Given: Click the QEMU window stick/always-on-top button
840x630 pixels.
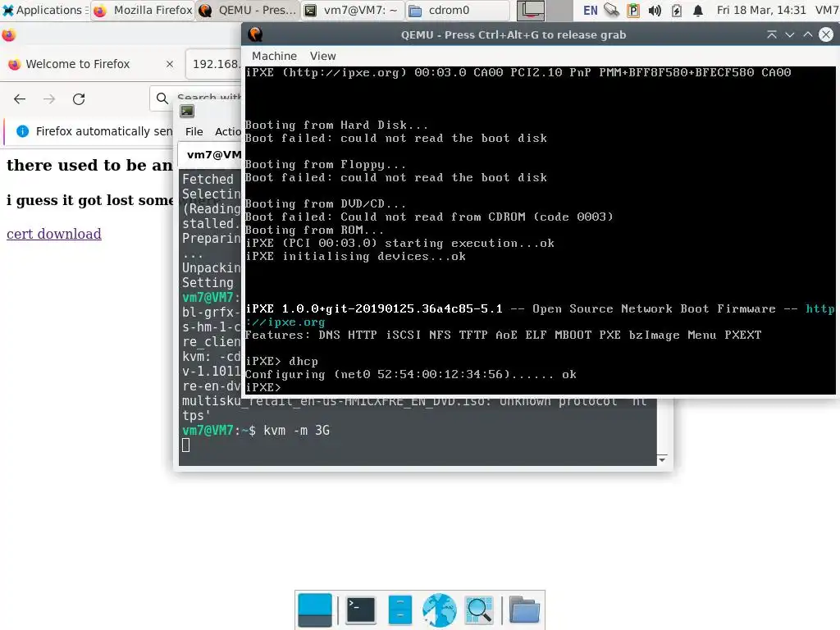Looking at the screenshot, I should pyautogui.click(x=771, y=34).
